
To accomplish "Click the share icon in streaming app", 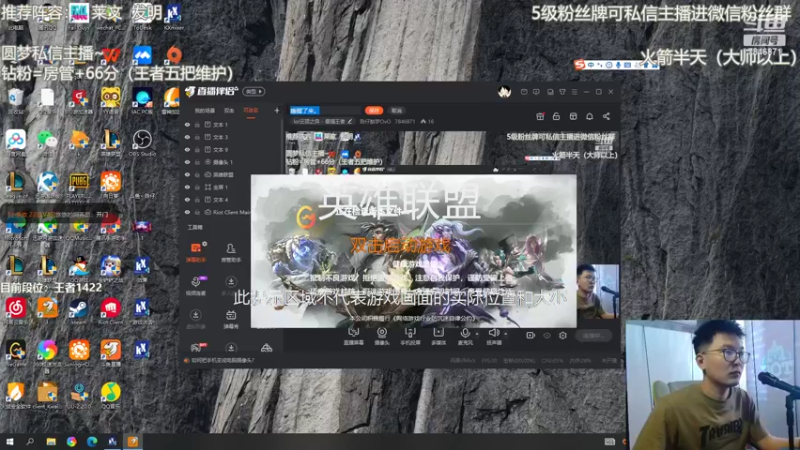I will tap(606, 116).
